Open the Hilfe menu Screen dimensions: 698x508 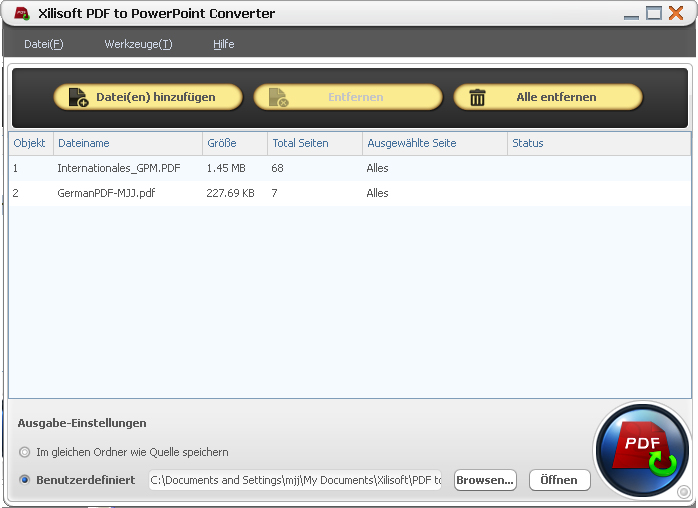(x=223, y=44)
